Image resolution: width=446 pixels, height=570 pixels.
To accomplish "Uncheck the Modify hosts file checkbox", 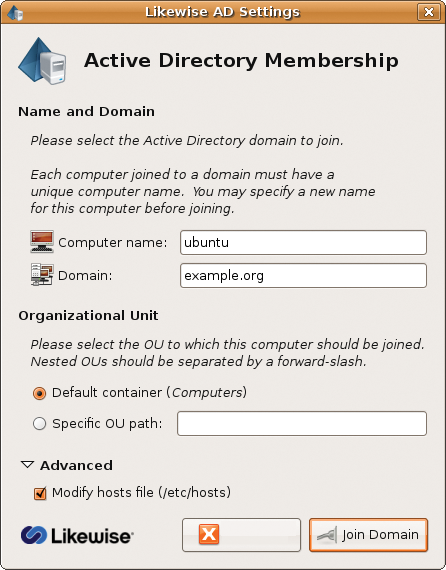I will point(40,493).
